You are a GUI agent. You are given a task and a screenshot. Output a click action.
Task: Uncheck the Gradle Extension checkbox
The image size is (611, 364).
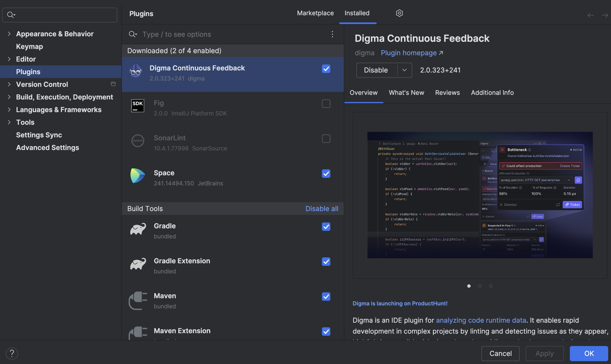point(326,262)
